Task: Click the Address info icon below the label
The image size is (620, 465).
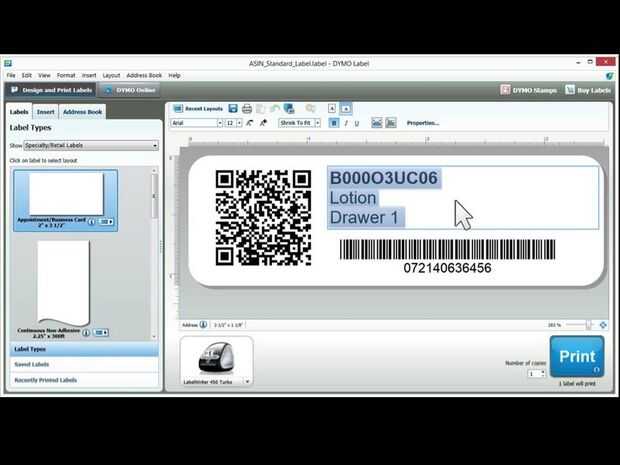Action: click(203, 325)
